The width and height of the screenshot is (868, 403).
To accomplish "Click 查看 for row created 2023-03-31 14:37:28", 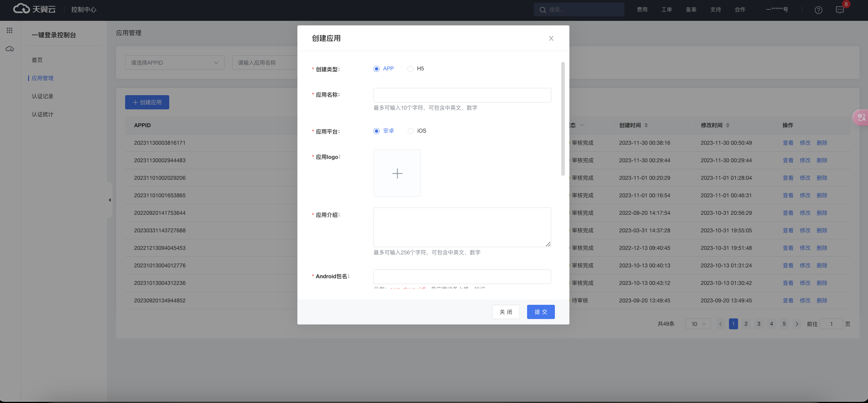I will point(788,230).
